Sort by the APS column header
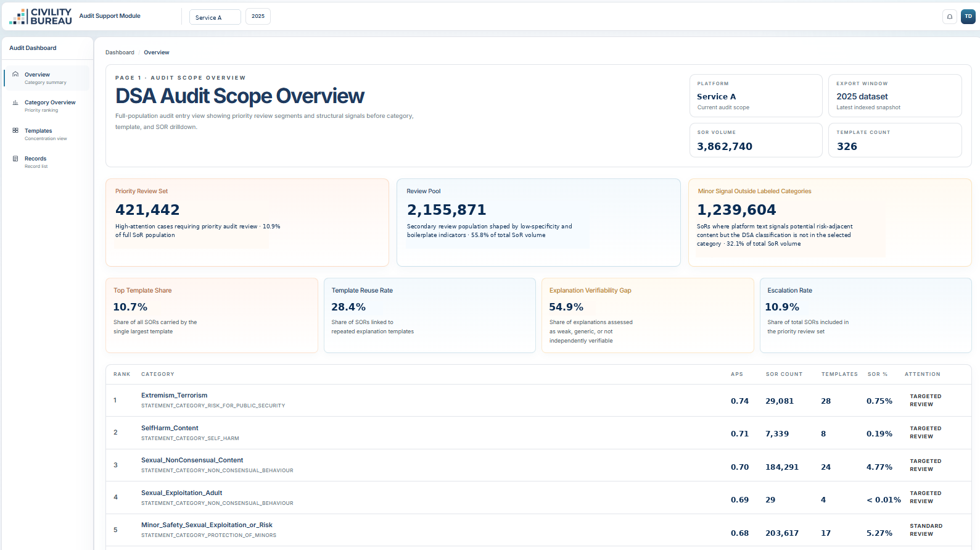This screenshot has width=980, height=550. (x=737, y=374)
